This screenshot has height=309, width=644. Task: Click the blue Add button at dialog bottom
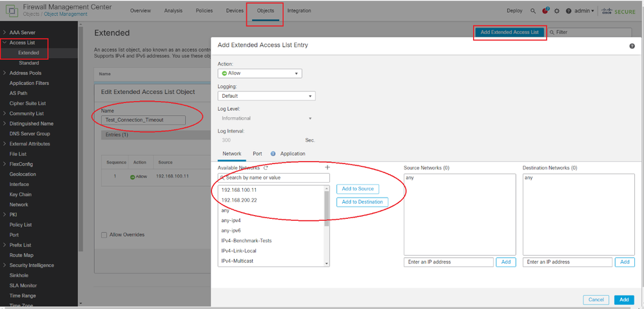[624, 300]
